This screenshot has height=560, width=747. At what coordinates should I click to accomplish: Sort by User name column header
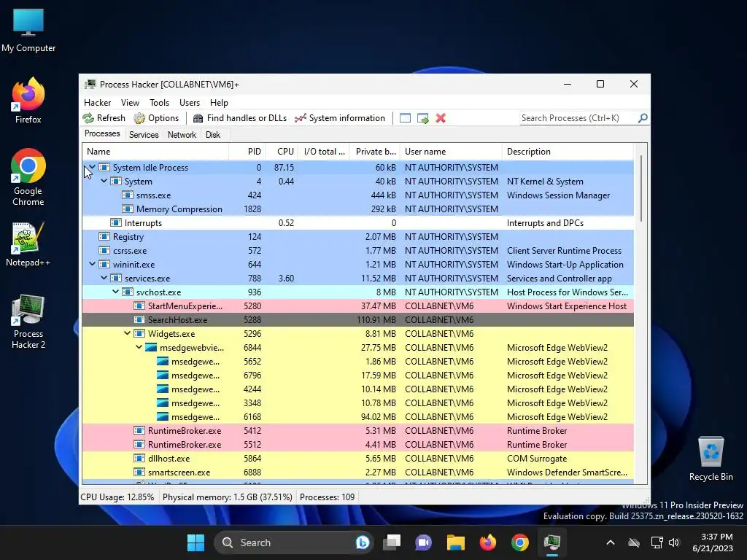(x=451, y=152)
